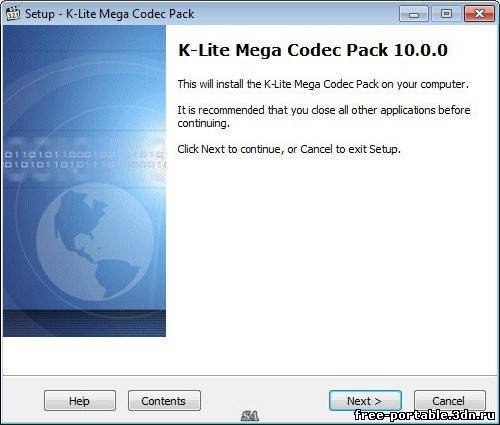Click the SA logo at bottom center
This screenshot has height=425, width=500.
[x=249, y=416]
